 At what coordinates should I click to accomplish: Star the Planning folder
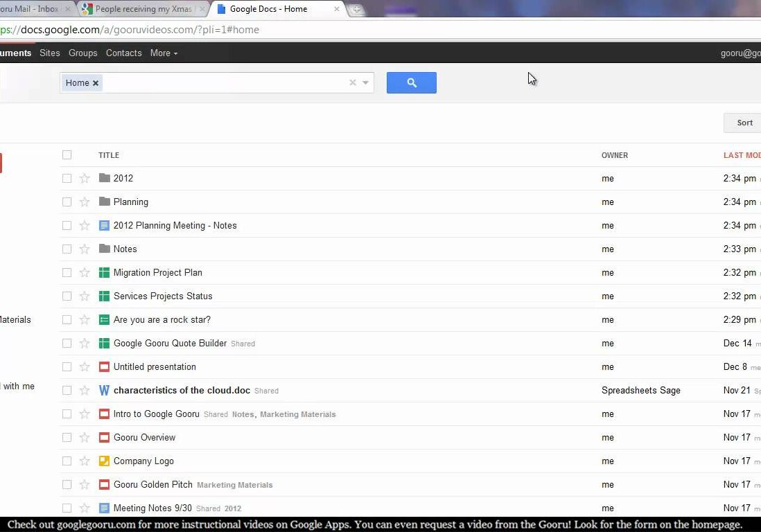(x=85, y=202)
